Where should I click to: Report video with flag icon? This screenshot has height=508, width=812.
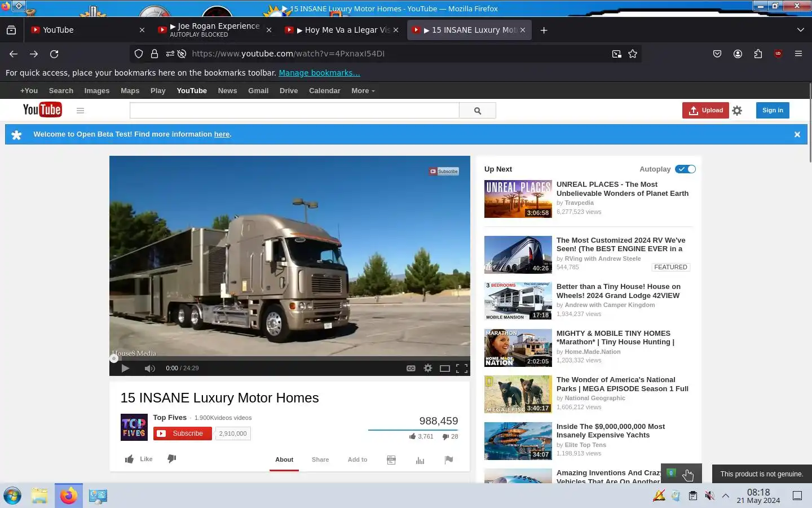point(449,460)
